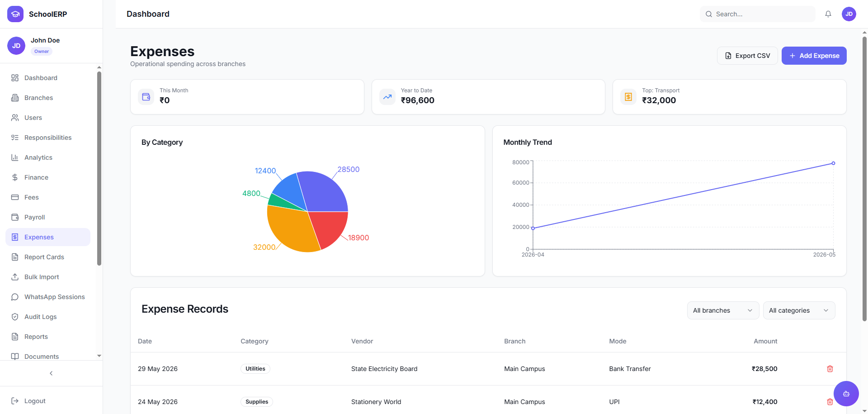Screen dimensions: 868x414
Task: Click the Finance dollar icon
Action: (x=15, y=177)
